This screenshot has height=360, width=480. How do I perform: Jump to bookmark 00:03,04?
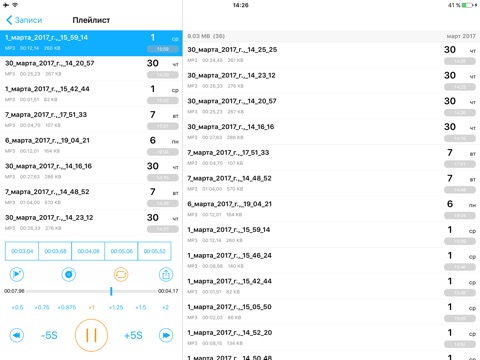click(x=22, y=251)
